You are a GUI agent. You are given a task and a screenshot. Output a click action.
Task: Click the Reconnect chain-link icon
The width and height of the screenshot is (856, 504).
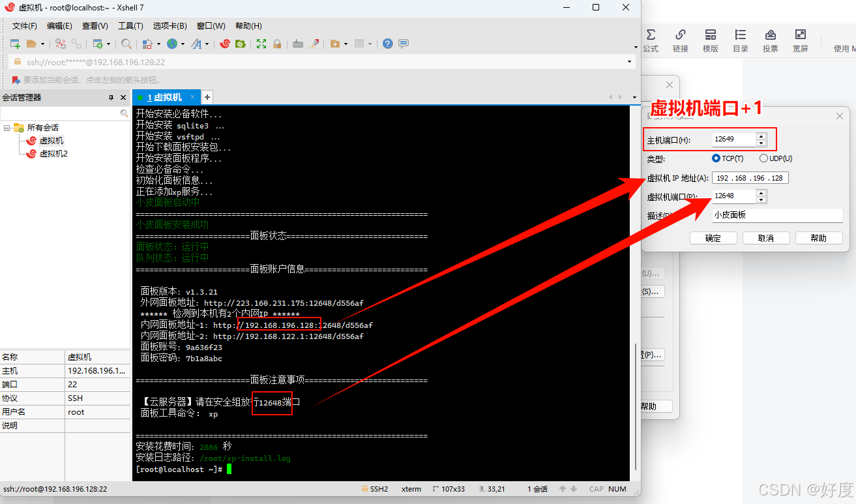tap(76, 44)
